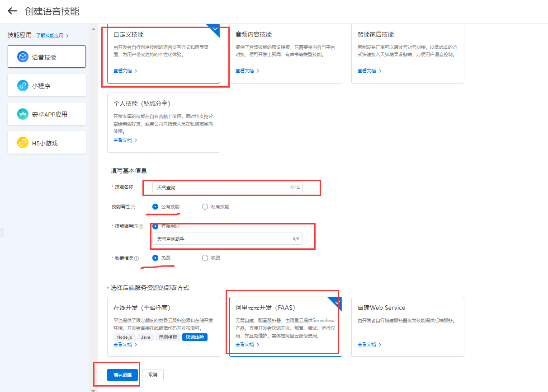The image size is (548, 392).
Task: Select the 自定义技能 card
Action: [x=164, y=54]
